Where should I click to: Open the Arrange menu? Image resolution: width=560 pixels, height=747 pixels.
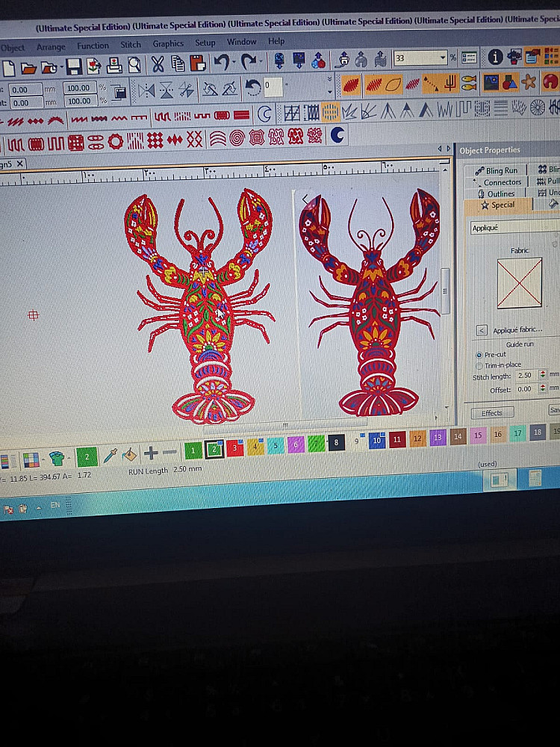tap(51, 47)
